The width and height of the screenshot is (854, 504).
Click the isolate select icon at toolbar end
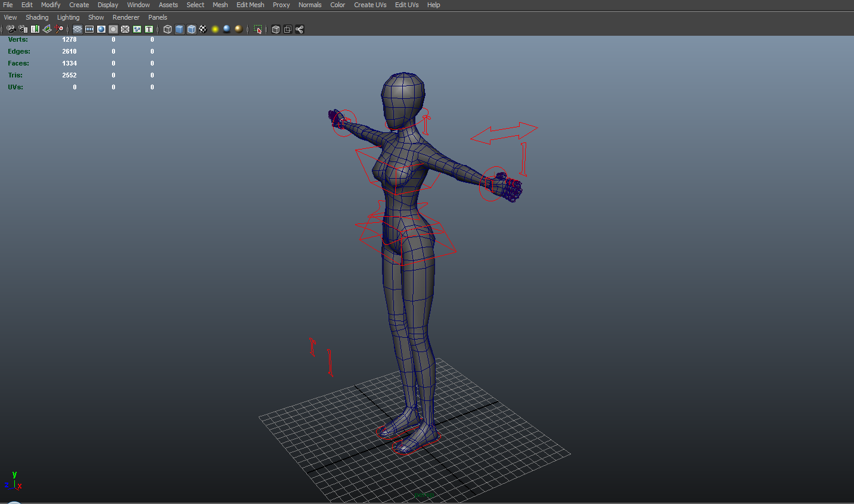tap(258, 29)
